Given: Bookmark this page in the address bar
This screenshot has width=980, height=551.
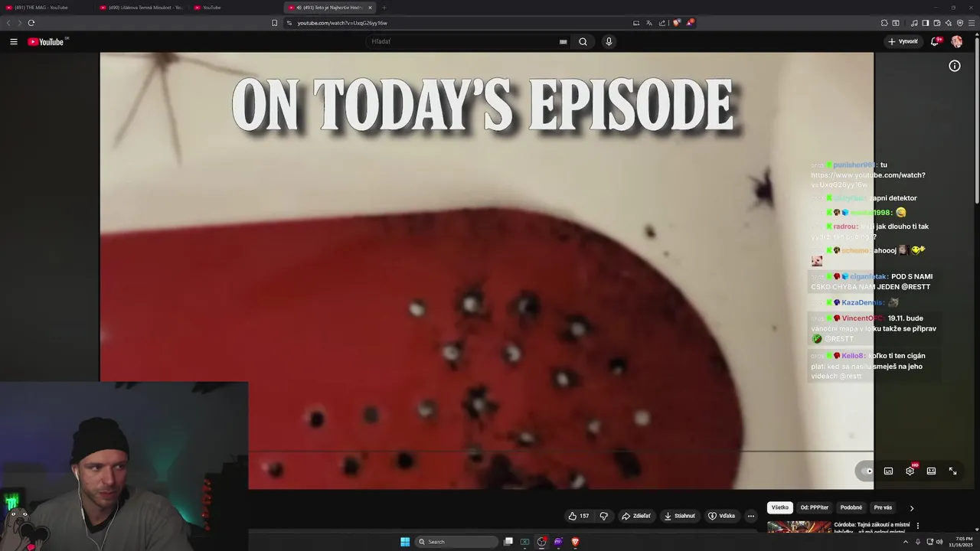Looking at the screenshot, I should click(274, 23).
